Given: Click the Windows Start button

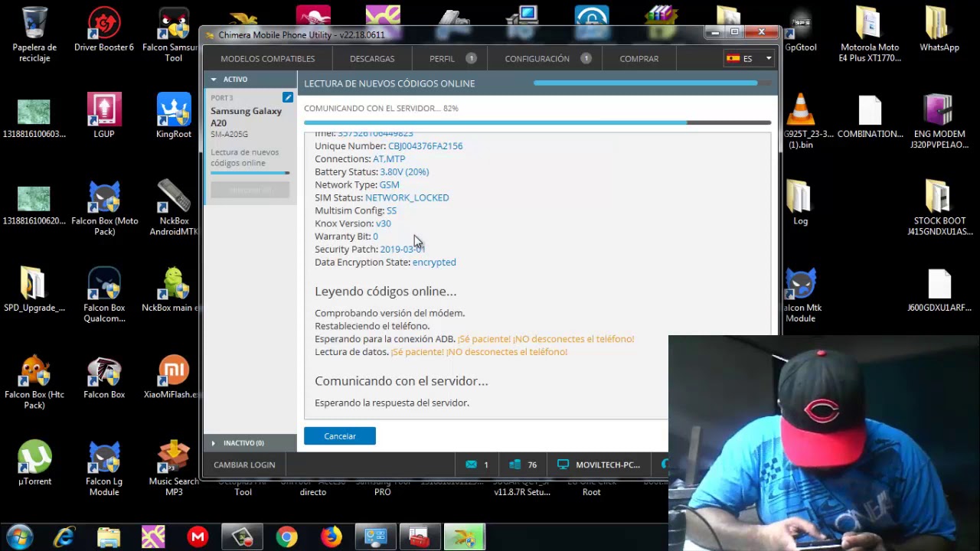Looking at the screenshot, I should (x=18, y=536).
